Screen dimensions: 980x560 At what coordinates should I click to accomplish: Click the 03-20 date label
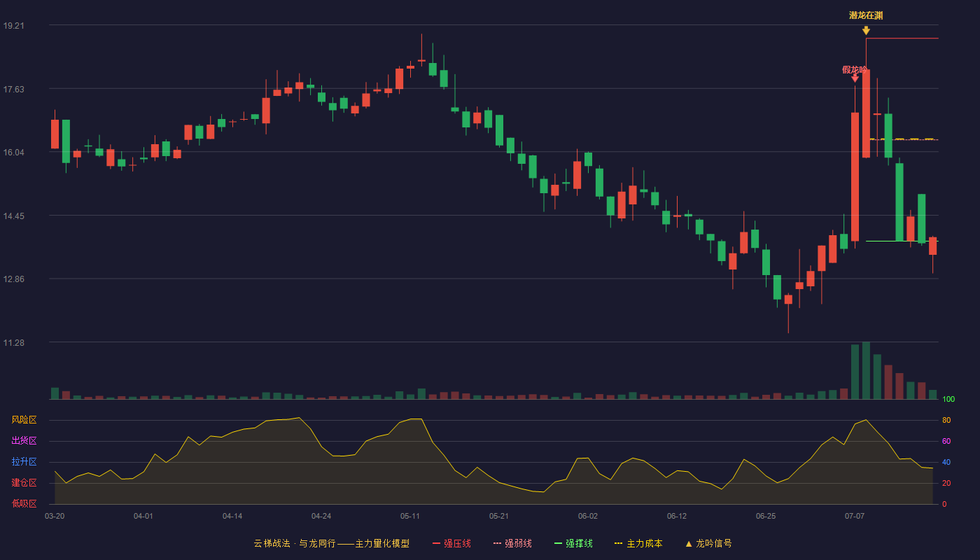point(55,516)
